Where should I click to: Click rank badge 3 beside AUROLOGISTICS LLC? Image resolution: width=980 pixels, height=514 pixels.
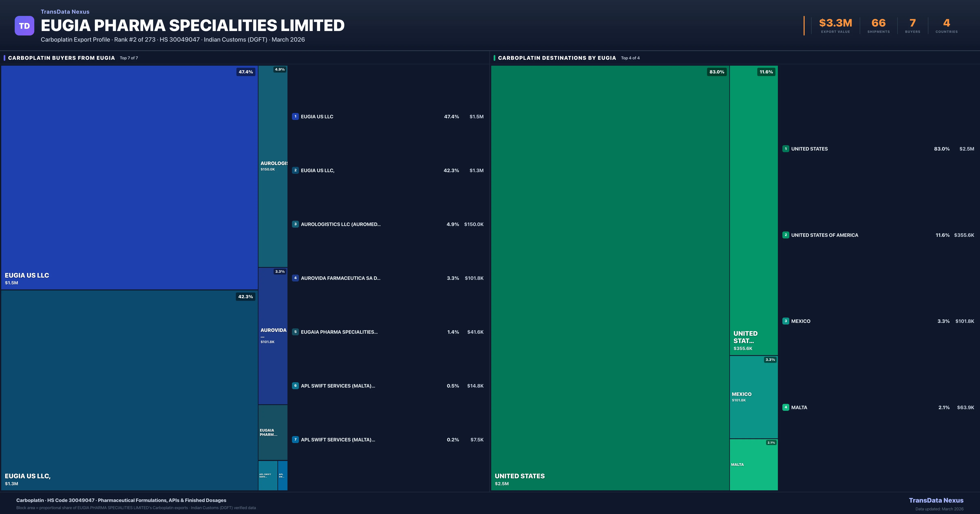click(x=295, y=224)
